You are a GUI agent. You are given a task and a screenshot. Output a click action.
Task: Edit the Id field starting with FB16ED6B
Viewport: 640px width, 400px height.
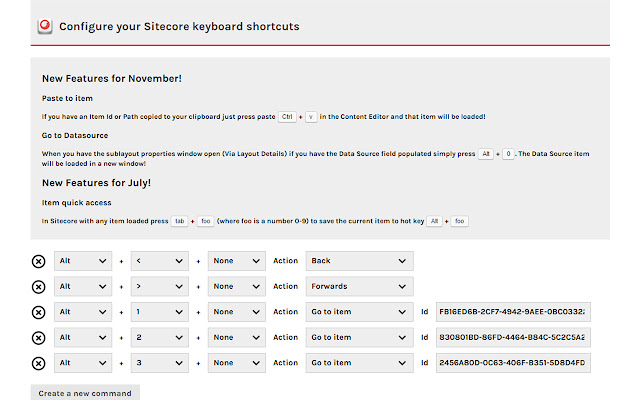coord(513,312)
